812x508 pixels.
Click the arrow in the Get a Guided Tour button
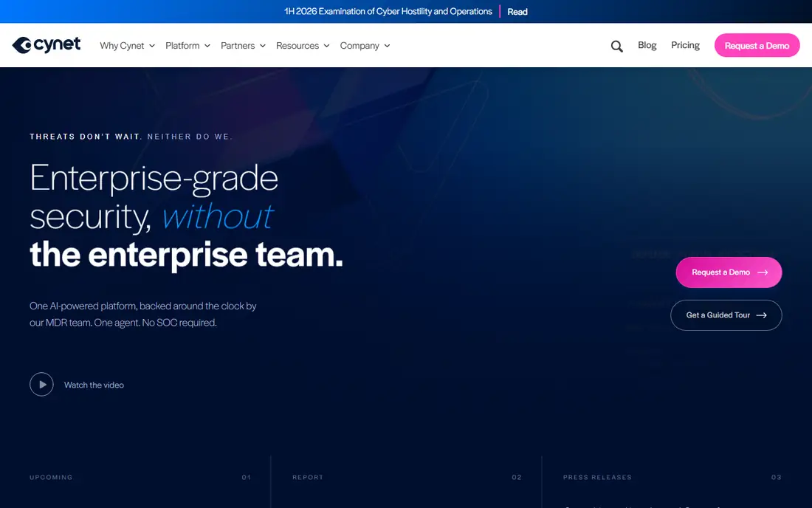[761, 315]
